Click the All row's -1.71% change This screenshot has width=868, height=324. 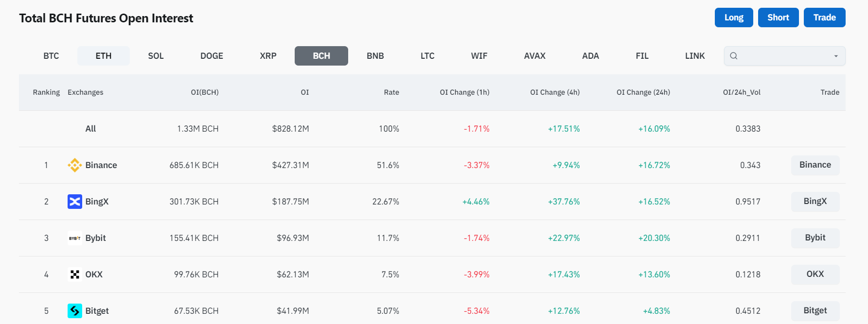pyautogui.click(x=477, y=129)
